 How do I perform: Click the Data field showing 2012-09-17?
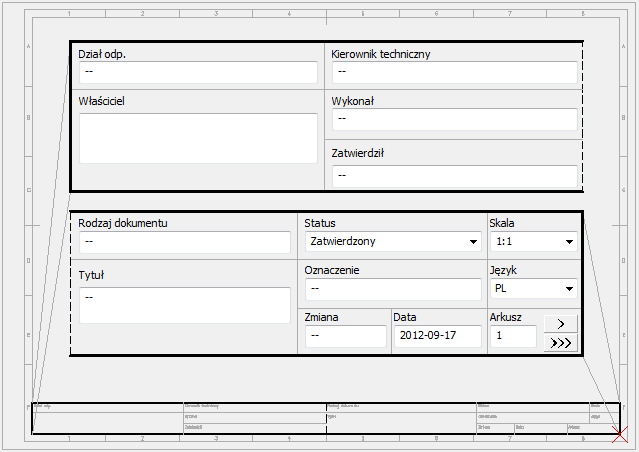pos(437,336)
